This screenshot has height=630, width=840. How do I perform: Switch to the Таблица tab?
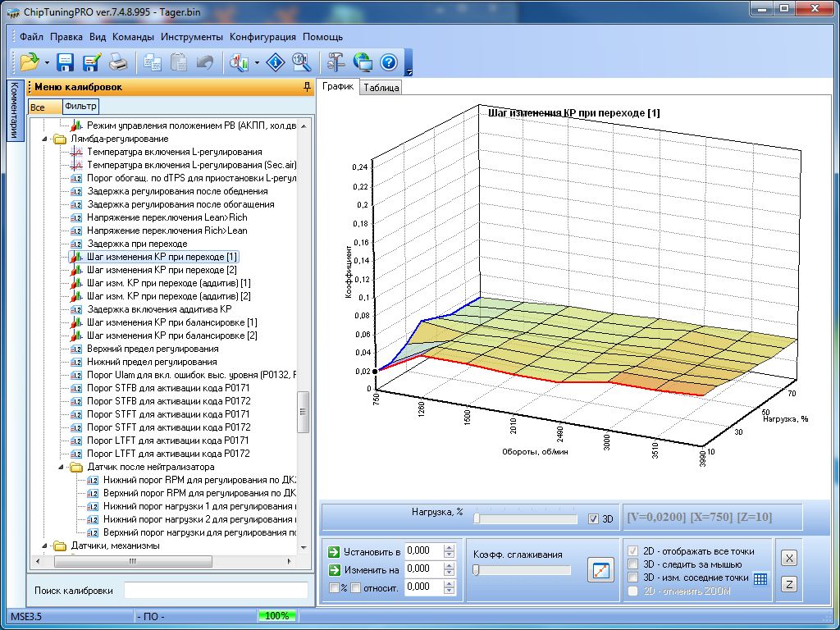pos(381,88)
